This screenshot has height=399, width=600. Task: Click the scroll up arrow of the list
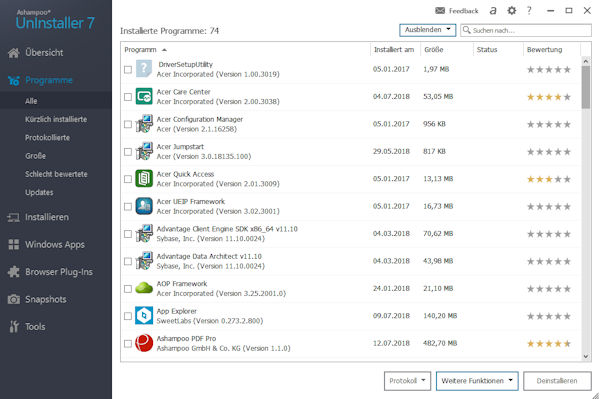[x=586, y=61]
